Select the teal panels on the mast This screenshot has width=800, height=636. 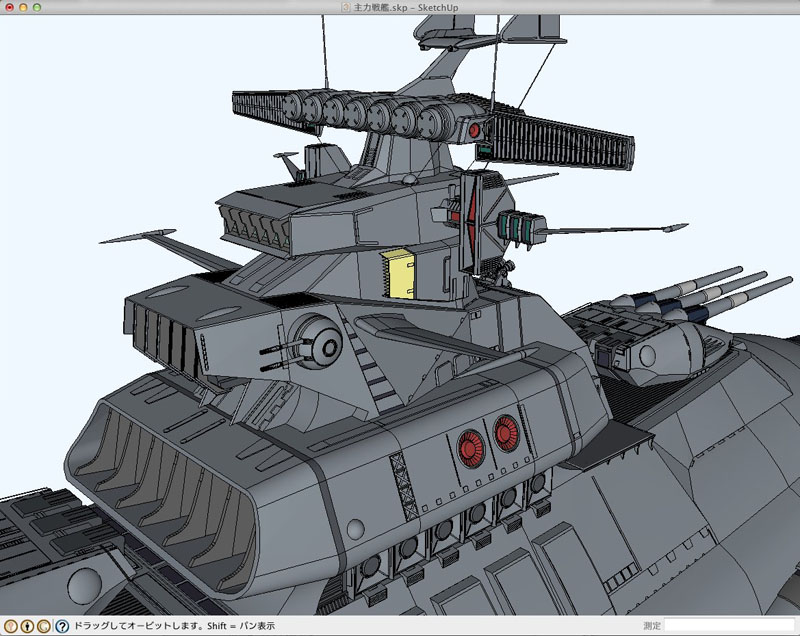pyautogui.click(x=516, y=226)
